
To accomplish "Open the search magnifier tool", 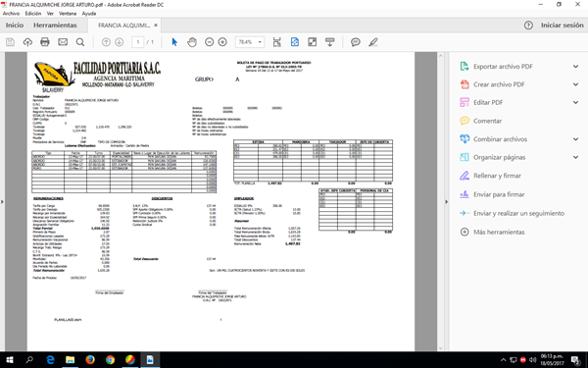I will (80, 42).
